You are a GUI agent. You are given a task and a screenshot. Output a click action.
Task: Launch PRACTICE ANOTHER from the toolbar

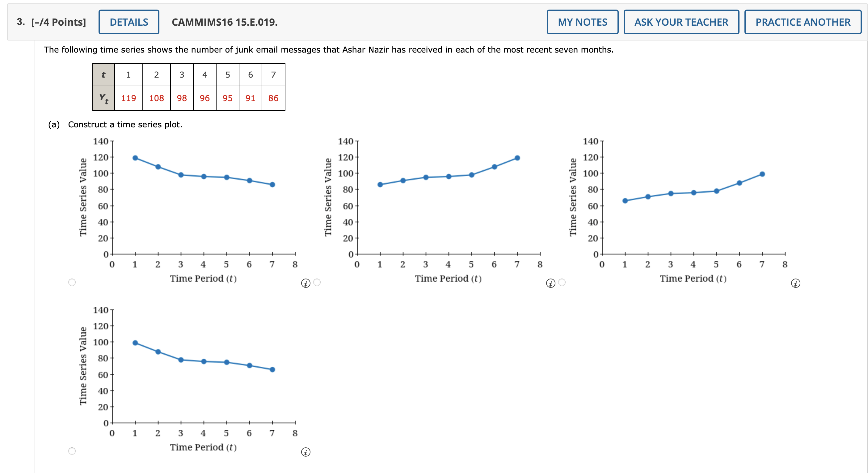coord(802,22)
